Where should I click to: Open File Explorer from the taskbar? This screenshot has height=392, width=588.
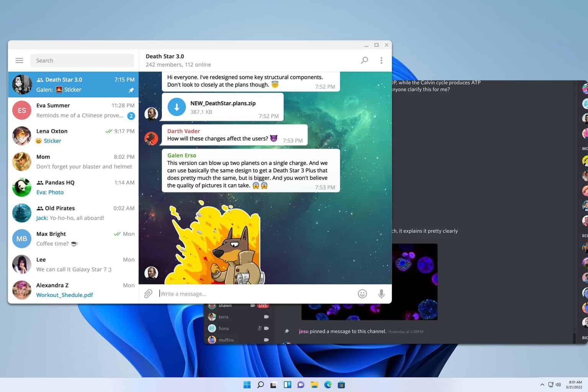314,385
